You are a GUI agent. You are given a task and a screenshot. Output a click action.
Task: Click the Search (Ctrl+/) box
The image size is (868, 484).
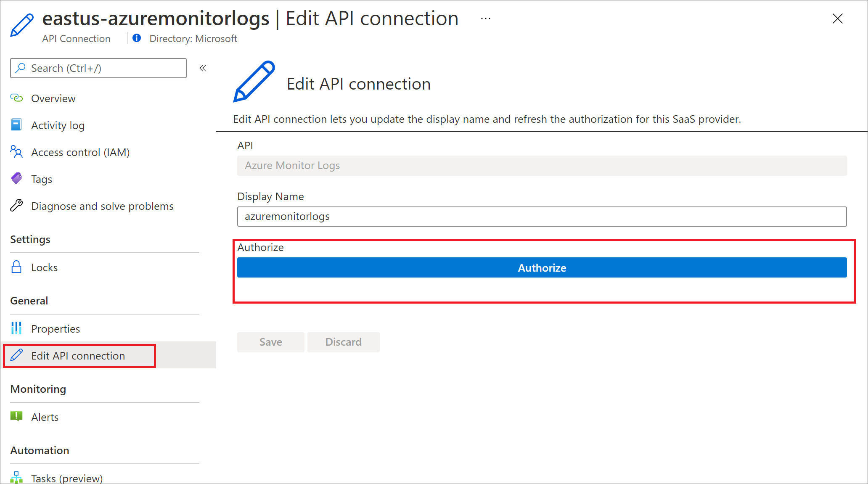(98, 68)
